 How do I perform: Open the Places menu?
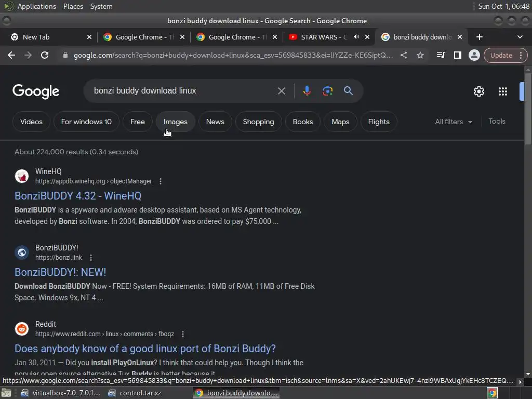click(x=73, y=6)
